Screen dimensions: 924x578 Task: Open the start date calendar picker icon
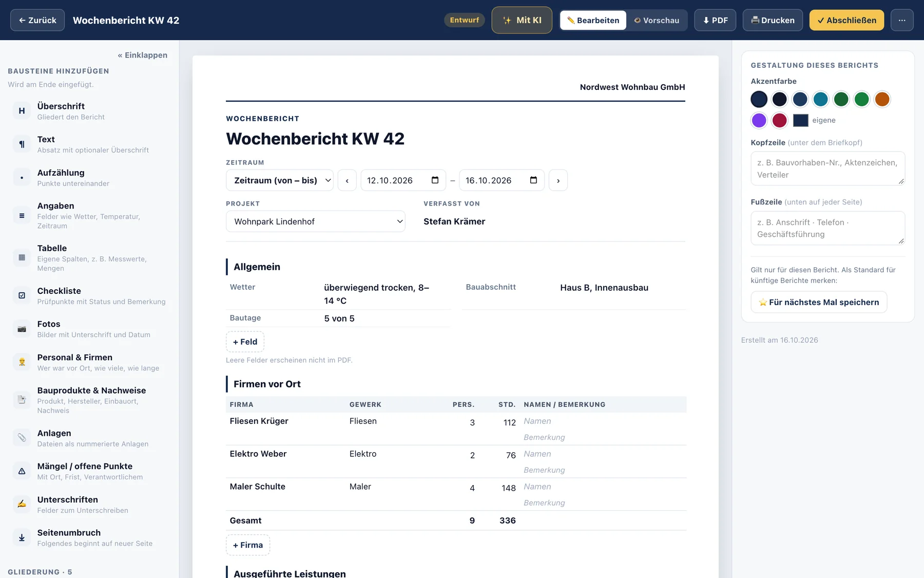click(435, 180)
